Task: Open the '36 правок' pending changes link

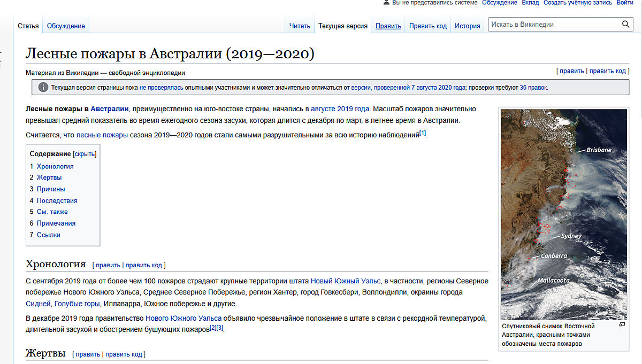Action: (x=533, y=88)
